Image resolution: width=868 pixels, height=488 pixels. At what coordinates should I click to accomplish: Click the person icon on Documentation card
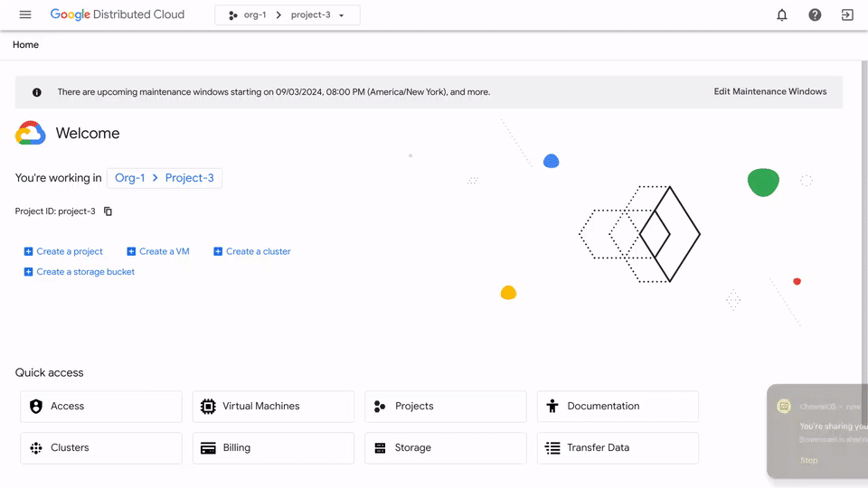click(x=552, y=407)
